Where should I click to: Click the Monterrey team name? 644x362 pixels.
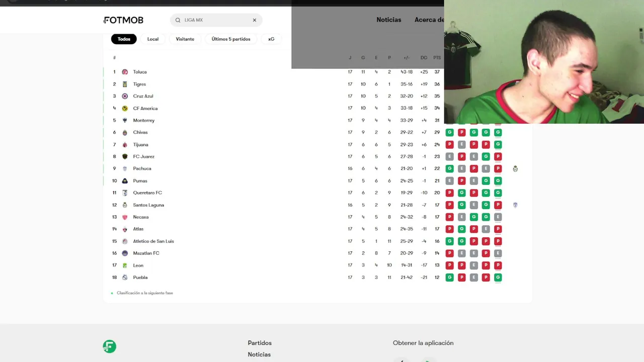point(144,120)
